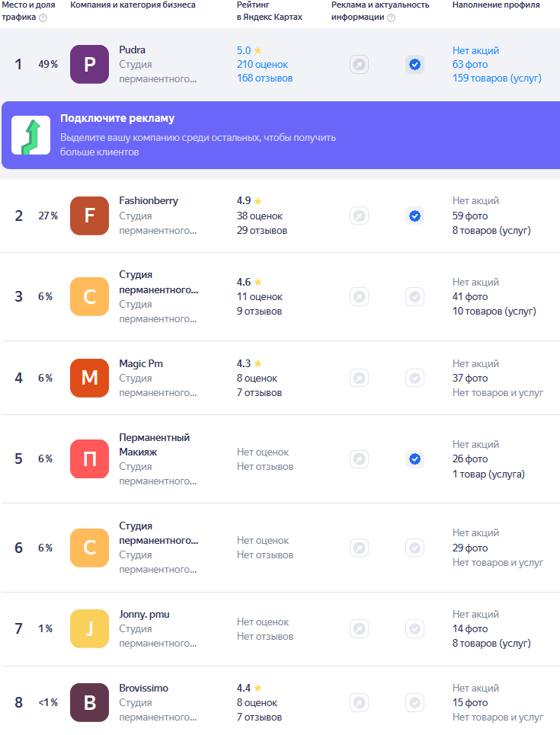Click Jonny. pmu grey verification badge
Viewport: 560px width, 735px height.
pyautogui.click(x=415, y=628)
